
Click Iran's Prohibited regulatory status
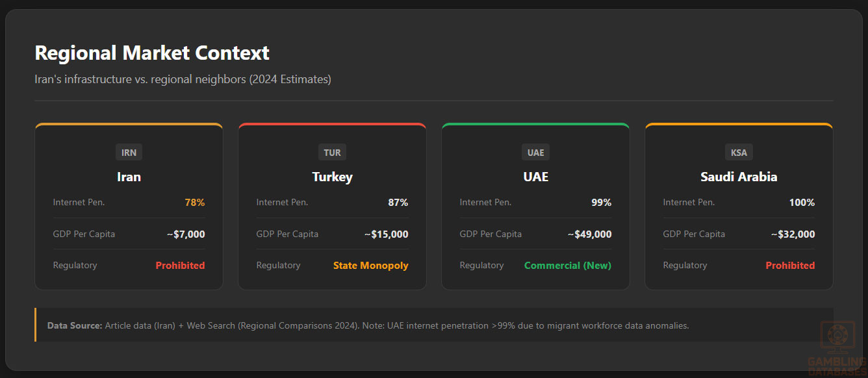(x=180, y=266)
